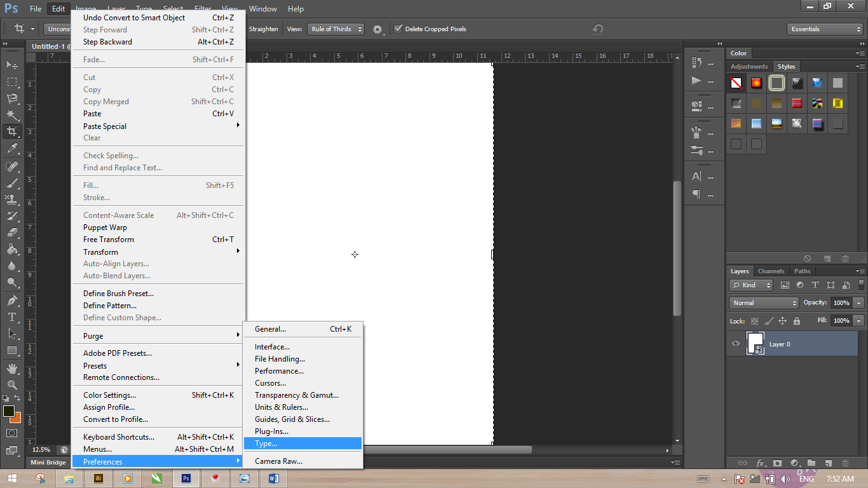
Task: Select the Move tool
Action: pos(11,65)
